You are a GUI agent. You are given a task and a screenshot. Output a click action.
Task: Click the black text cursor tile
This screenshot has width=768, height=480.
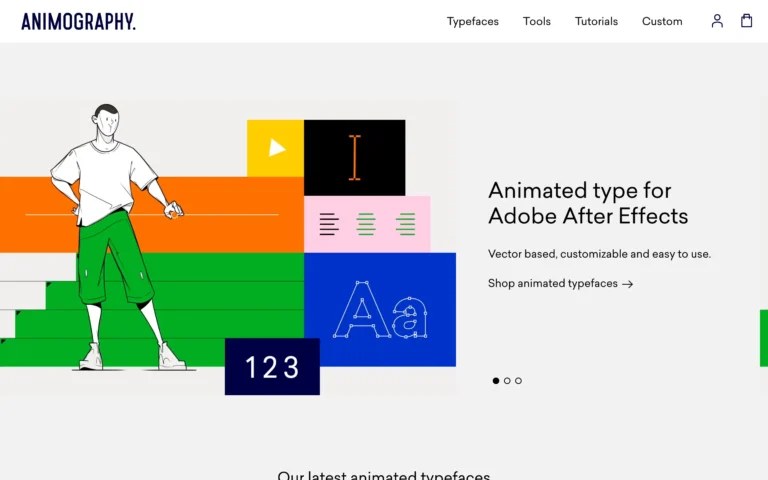pos(355,158)
